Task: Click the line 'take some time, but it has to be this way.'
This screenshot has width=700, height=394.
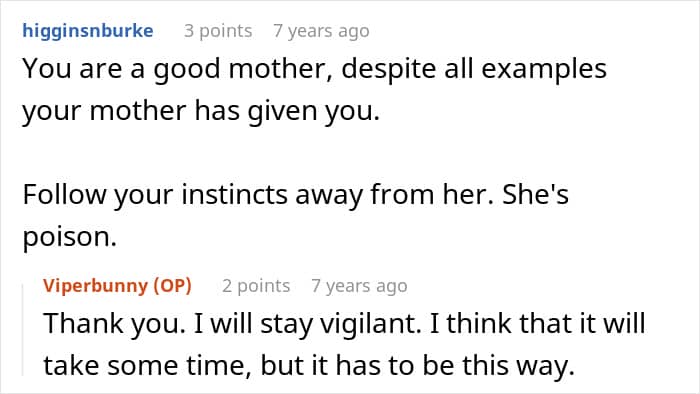Action: (x=308, y=366)
